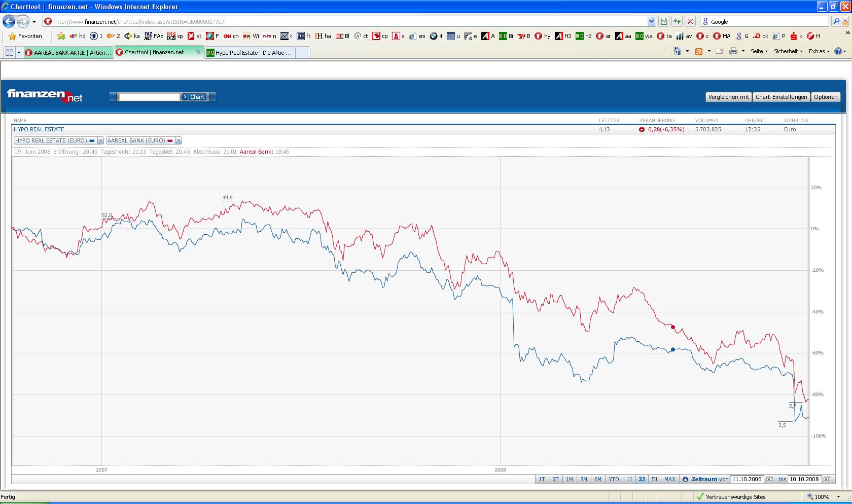Select the MAX time range

pyautogui.click(x=669, y=480)
